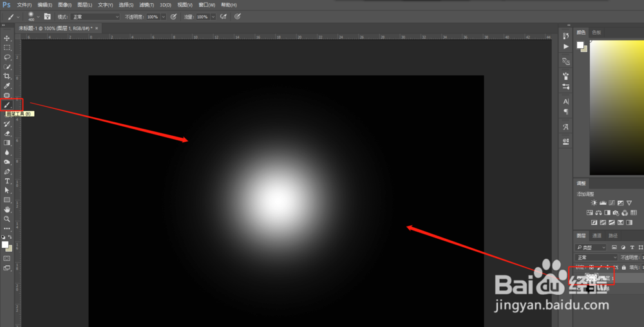Open the opacity 不透明度 slider dropdown arrow
Image resolution: width=644 pixels, height=327 pixels.
click(x=164, y=17)
